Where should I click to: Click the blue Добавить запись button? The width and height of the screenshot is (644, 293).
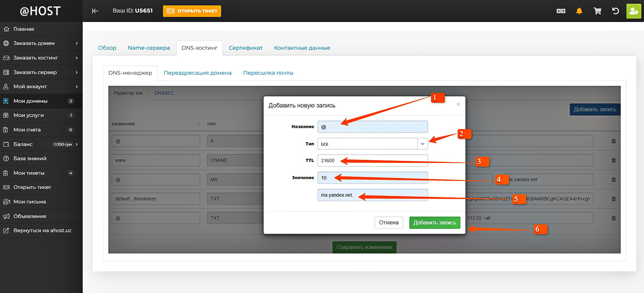pyautogui.click(x=595, y=109)
